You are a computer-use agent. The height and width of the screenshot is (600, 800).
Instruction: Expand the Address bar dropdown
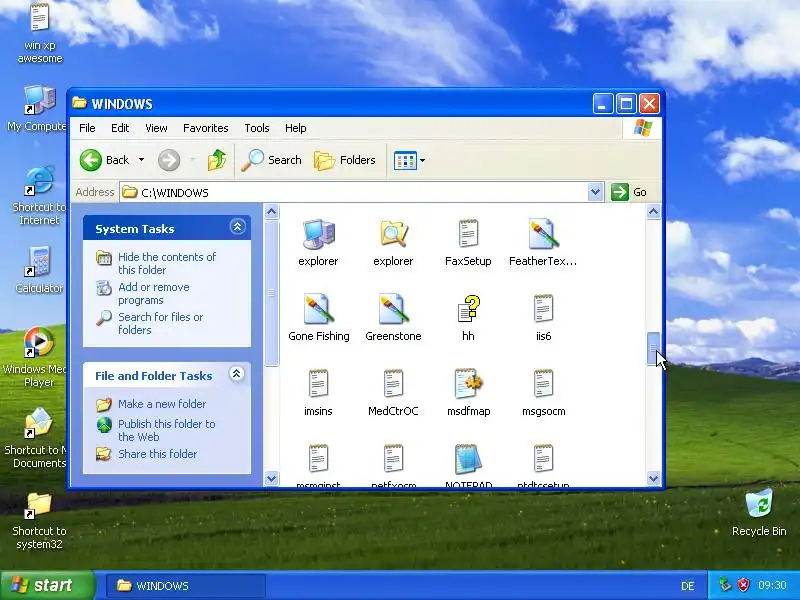click(595, 192)
